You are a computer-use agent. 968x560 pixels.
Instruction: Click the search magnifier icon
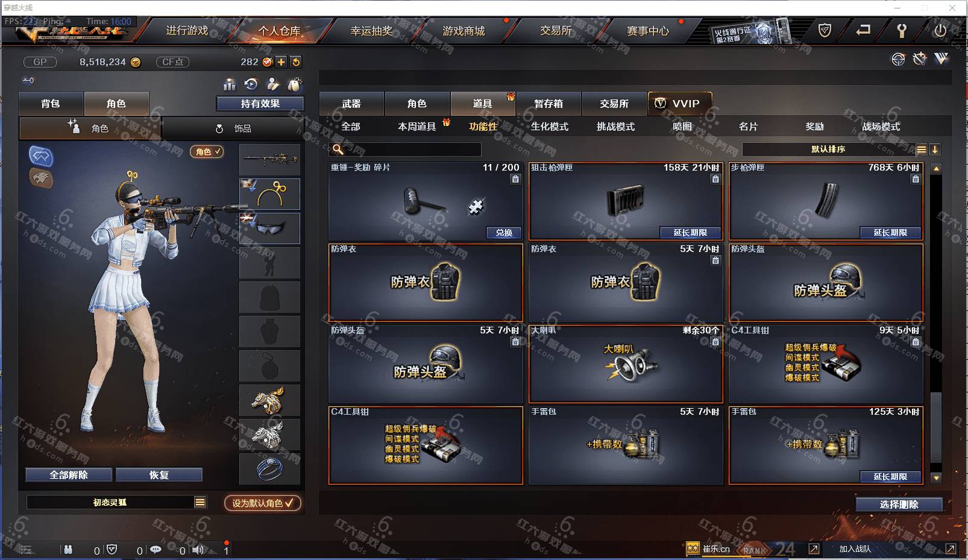(x=338, y=149)
